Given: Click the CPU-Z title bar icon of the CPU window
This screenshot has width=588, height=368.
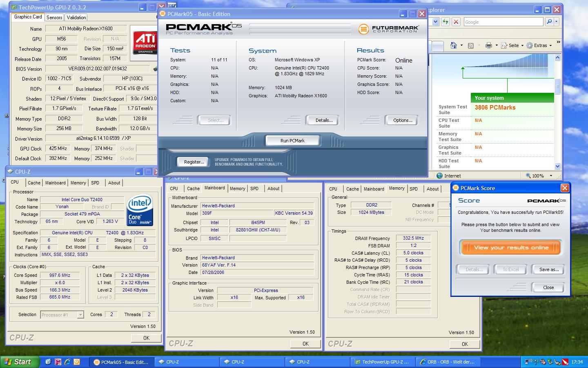Looking at the screenshot, I should [x=10, y=172].
